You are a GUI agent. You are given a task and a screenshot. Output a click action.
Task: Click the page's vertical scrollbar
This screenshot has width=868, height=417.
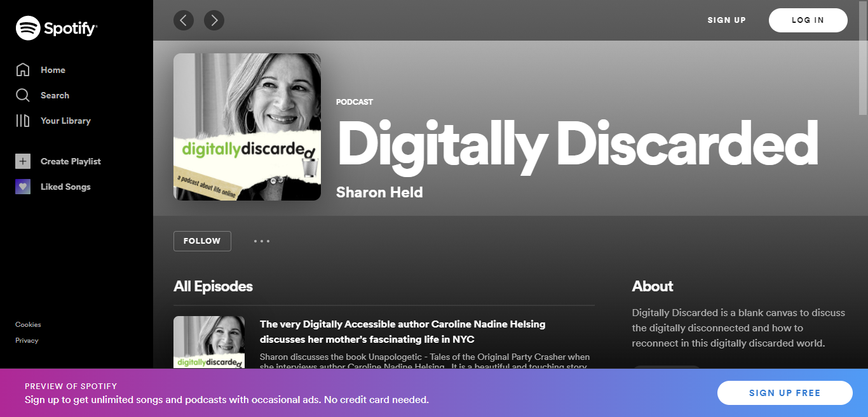(x=863, y=57)
